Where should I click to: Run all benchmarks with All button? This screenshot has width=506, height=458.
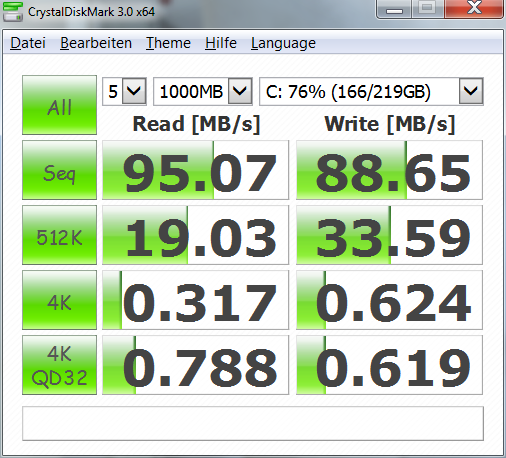coord(59,105)
